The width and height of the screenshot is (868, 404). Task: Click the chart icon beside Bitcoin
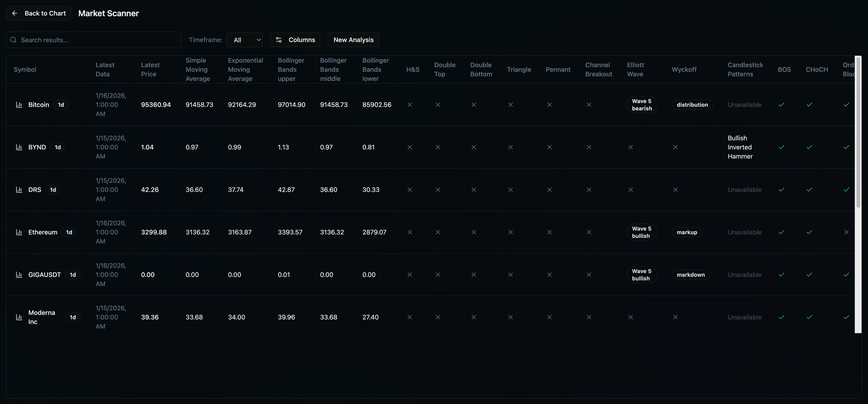click(19, 105)
